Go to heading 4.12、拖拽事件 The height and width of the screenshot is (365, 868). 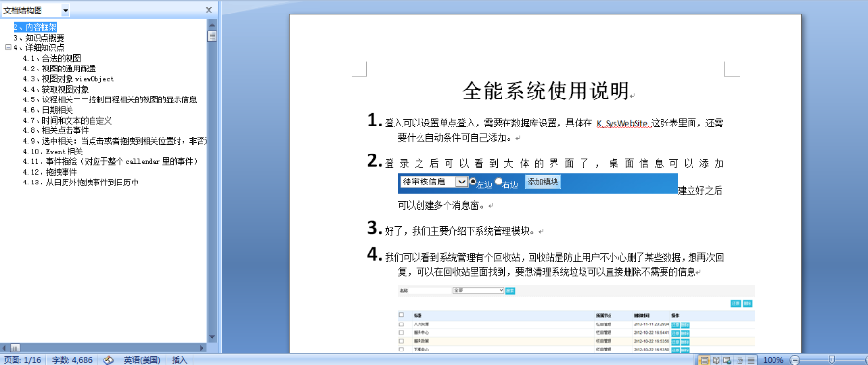(x=50, y=172)
